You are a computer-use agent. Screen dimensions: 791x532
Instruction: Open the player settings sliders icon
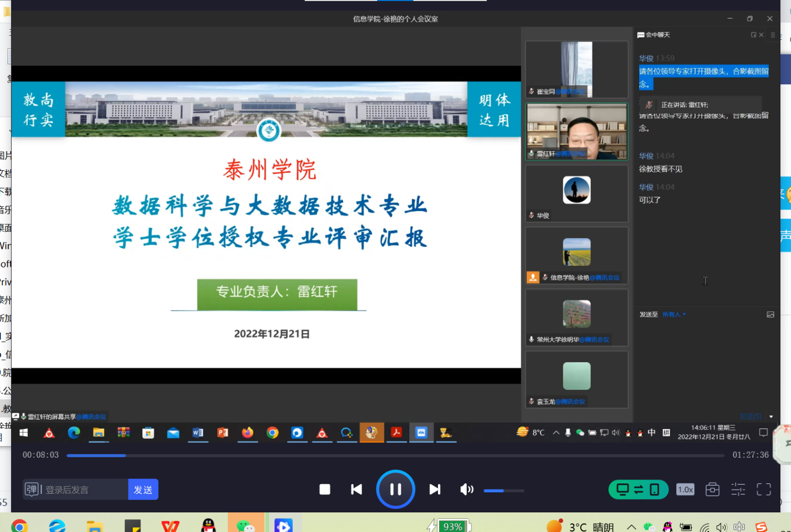coord(738,489)
